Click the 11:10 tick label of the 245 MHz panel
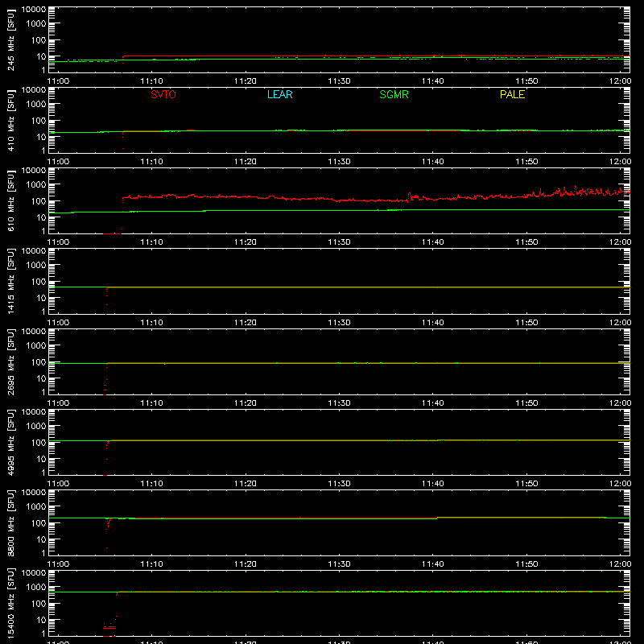Image resolution: width=644 pixels, height=644 pixels. click(151, 81)
